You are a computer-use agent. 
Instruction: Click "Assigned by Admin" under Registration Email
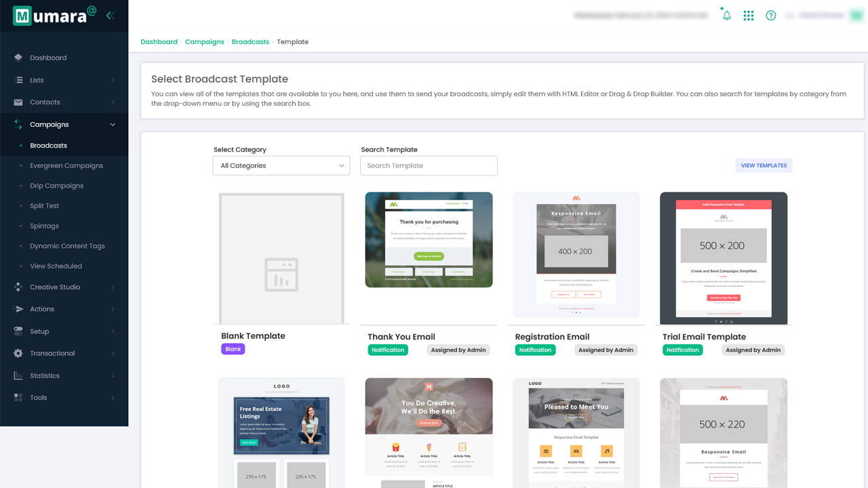(x=606, y=350)
